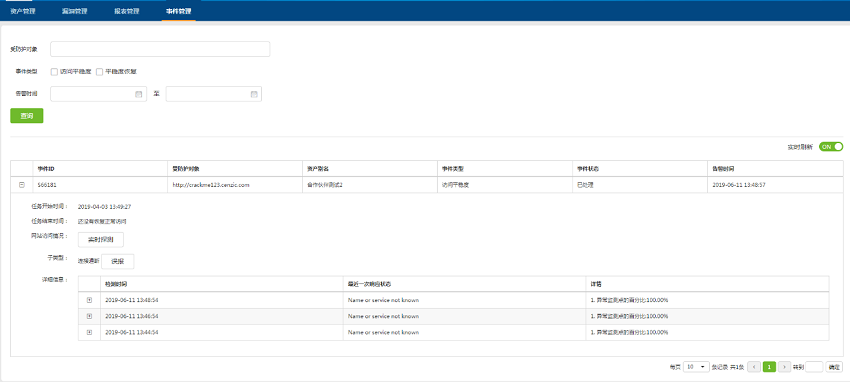The width and height of the screenshot is (850, 382).
Task: Click task start time 2019-04-03 13:49:27
Action: (105, 206)
